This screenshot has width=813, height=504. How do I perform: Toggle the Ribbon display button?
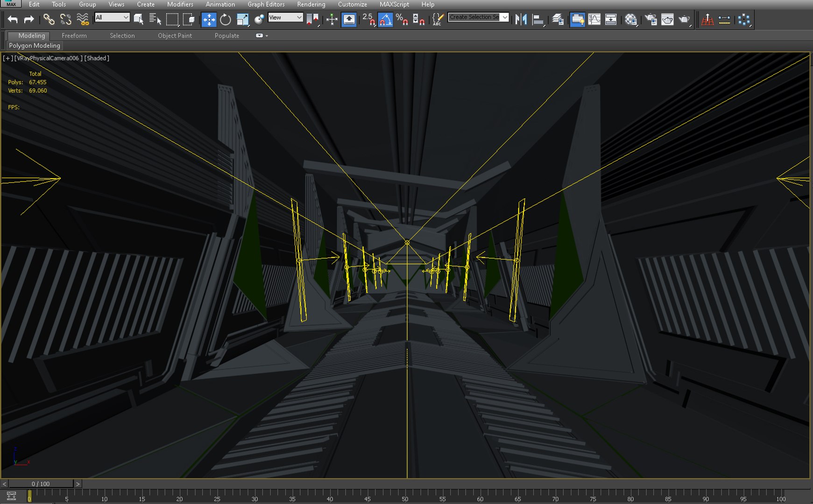pyautogui.click(x=578, y=20)
